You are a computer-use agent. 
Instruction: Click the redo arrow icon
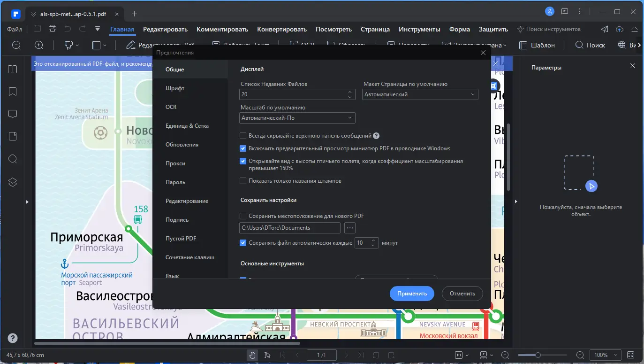pos(83,29)
